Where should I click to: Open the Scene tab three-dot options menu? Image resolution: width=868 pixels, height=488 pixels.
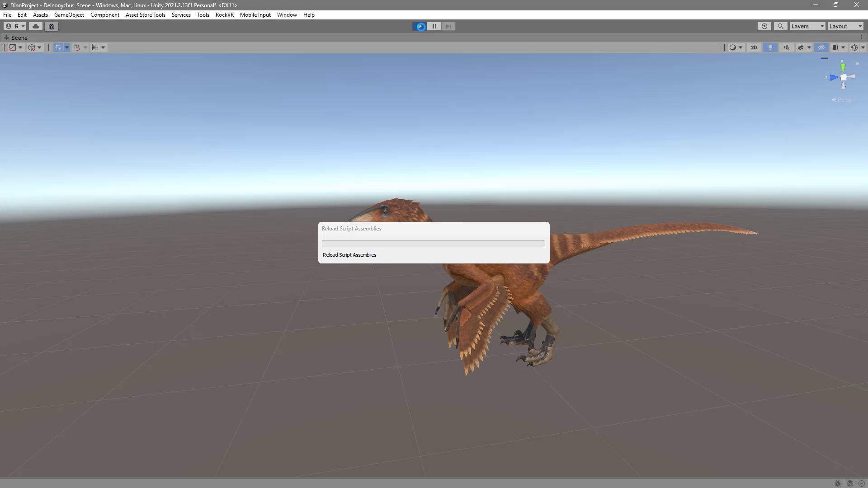point(862,38)
